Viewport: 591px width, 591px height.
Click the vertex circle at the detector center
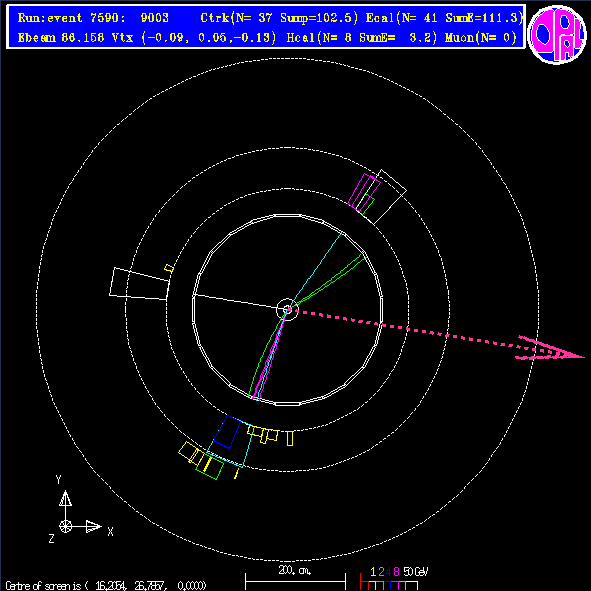pos(288,310)
